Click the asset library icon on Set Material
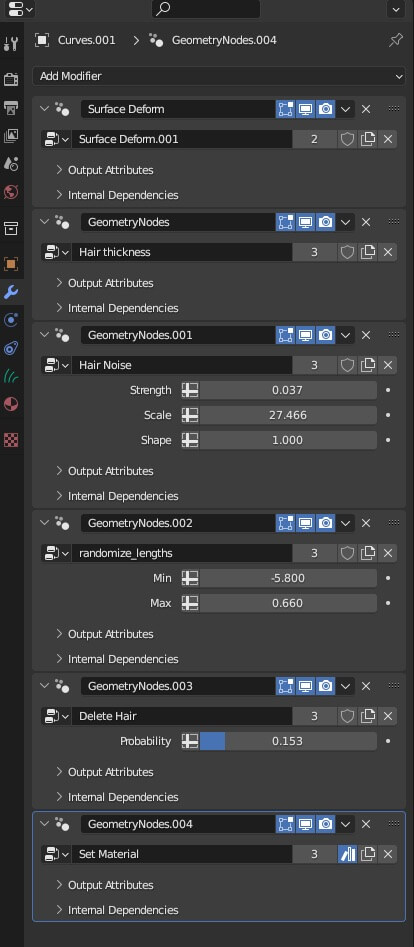The image size is (414, 947). click(x=347, y=854)
